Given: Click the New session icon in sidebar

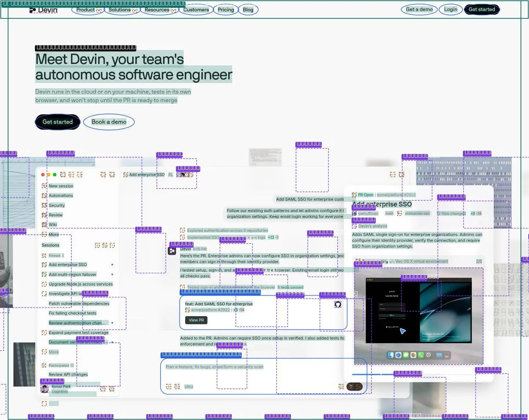Looking at the screenshot, I should click(44, 186).
